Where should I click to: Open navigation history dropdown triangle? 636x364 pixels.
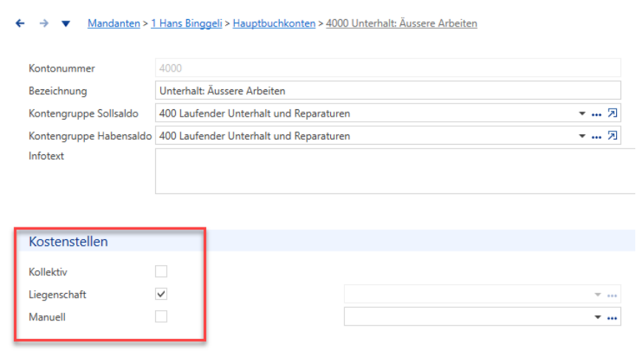tap(66, 24)
